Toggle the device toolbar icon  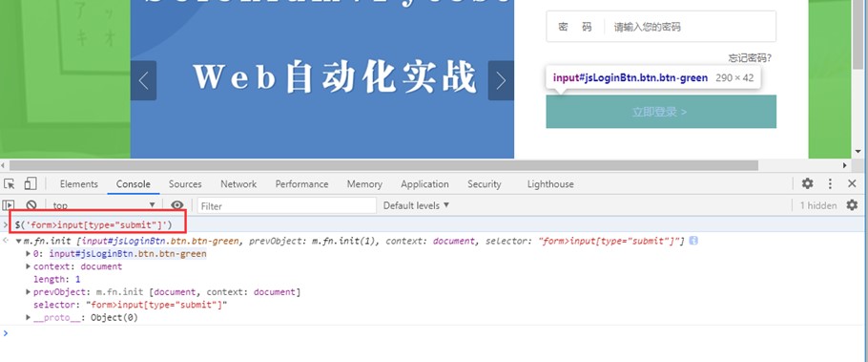(31, 184)
